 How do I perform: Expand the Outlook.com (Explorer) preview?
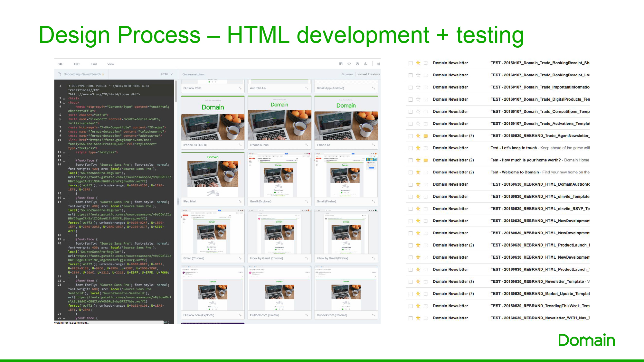point(240,315)
